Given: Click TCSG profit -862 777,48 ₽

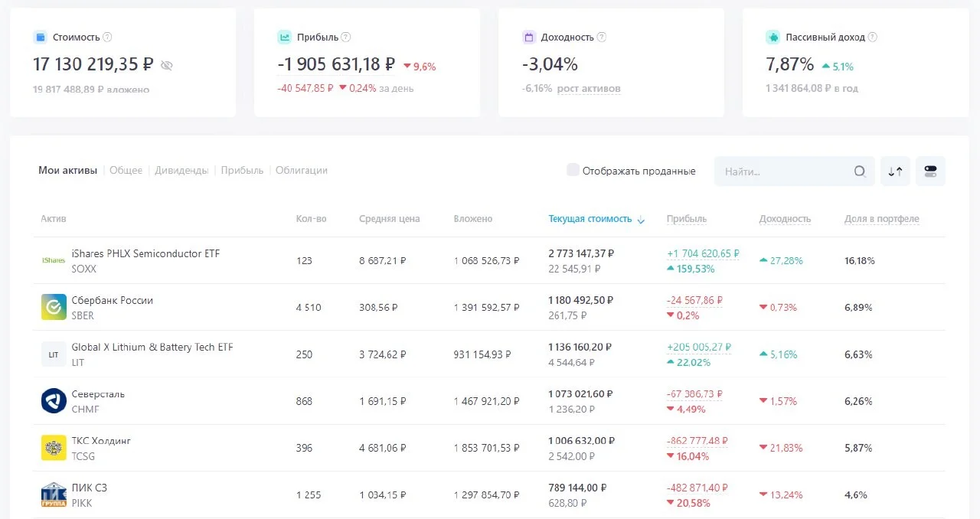Looking at the screenshot, I should (697, 441).
